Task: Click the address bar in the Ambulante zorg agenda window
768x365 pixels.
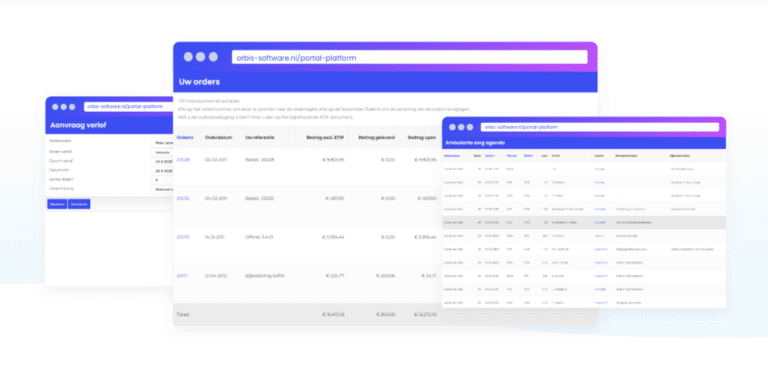Action: click(x=600, y=127)
